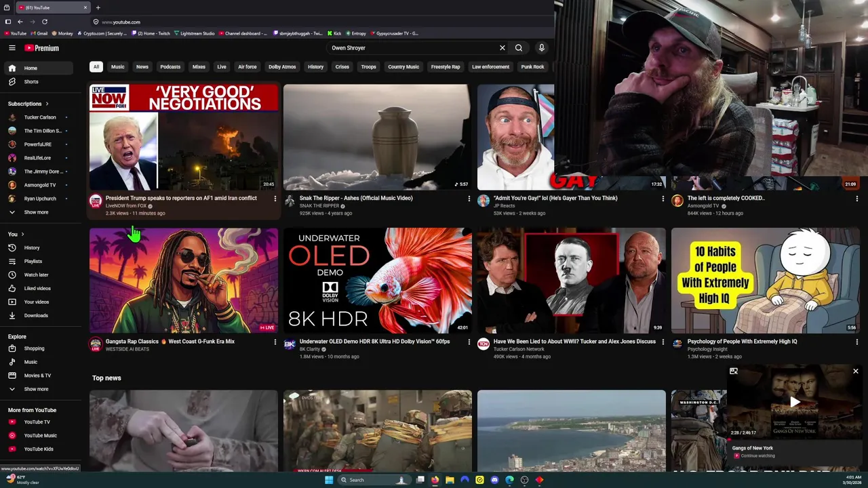
Task: Open Downloads in the sidebar
Action: click(x=38, y=315)
